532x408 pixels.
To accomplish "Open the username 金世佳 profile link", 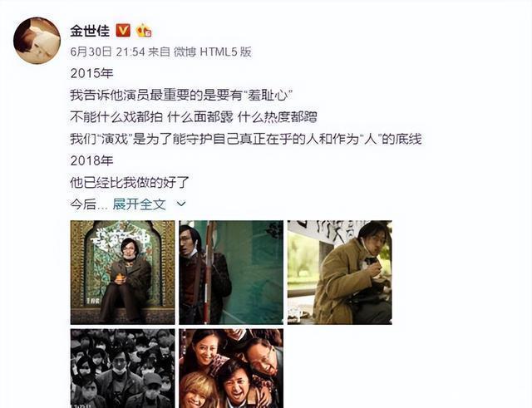I will click(x=90, y=31).
